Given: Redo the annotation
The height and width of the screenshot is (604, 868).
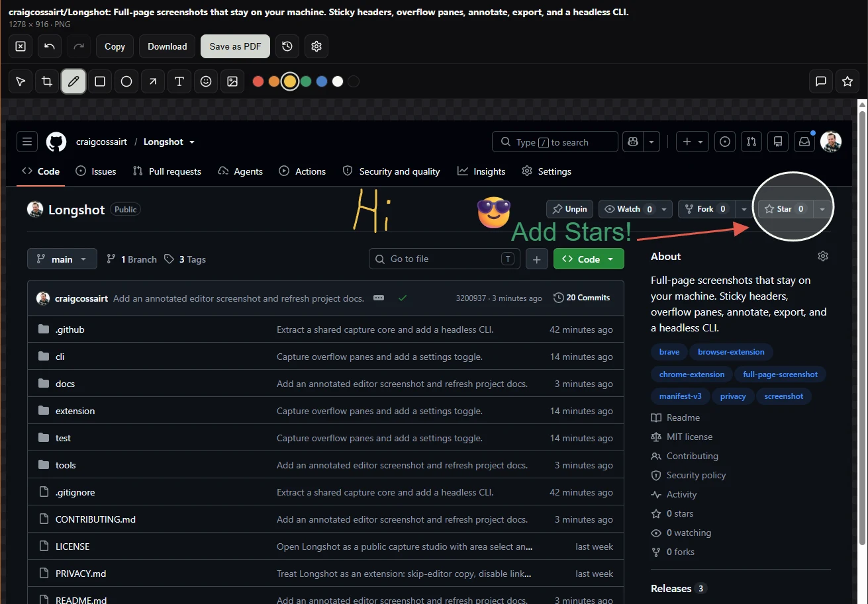Looking at the screenshot, I should 79,46.
